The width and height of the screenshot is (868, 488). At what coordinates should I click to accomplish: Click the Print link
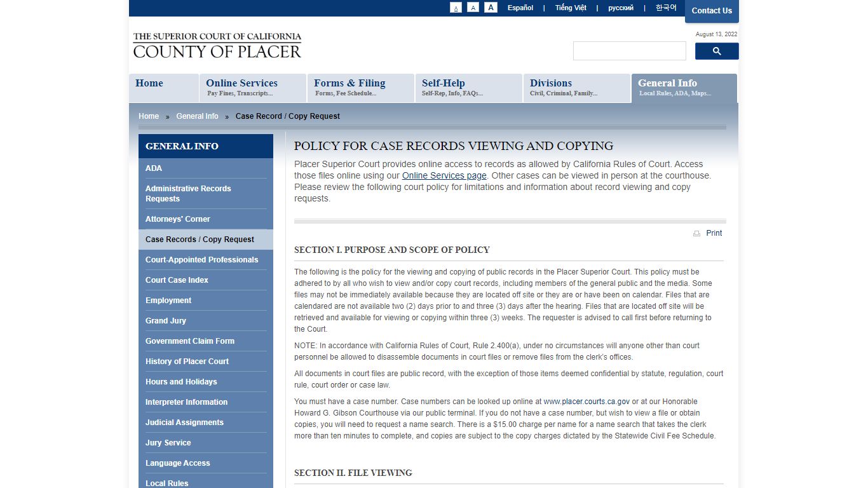[x=714, y=233]
